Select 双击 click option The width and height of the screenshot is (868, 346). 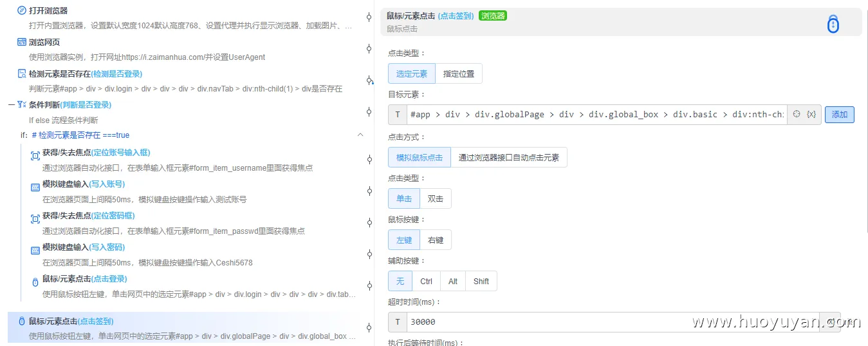(x=436, y=198)
